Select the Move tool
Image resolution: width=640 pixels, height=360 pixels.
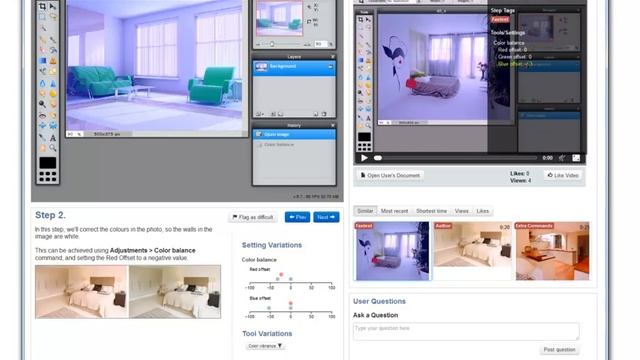point(53,6)
